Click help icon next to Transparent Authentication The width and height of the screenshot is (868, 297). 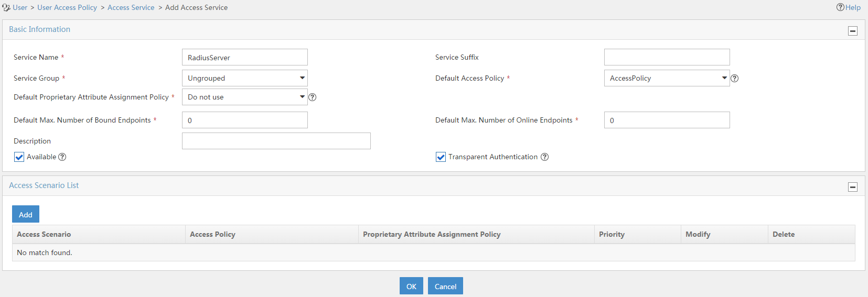[545, 157]
